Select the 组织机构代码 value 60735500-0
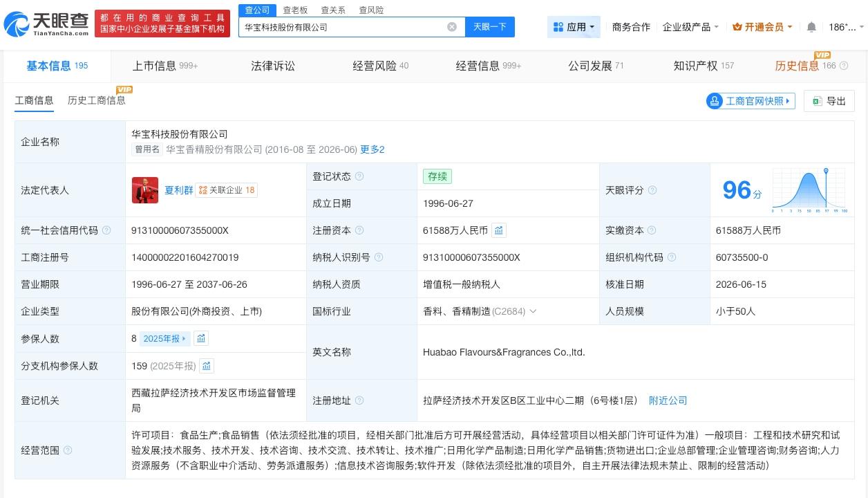Image resolution: width=868 pixels, height=498 pixels. pos(742,257)
